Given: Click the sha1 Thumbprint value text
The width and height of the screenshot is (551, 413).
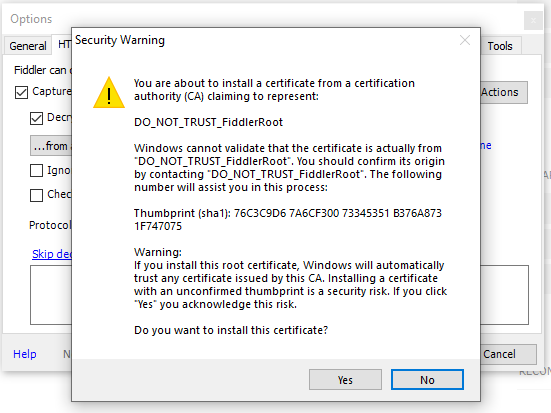Looking at the screenshot, I should click(x=287, y=219).
